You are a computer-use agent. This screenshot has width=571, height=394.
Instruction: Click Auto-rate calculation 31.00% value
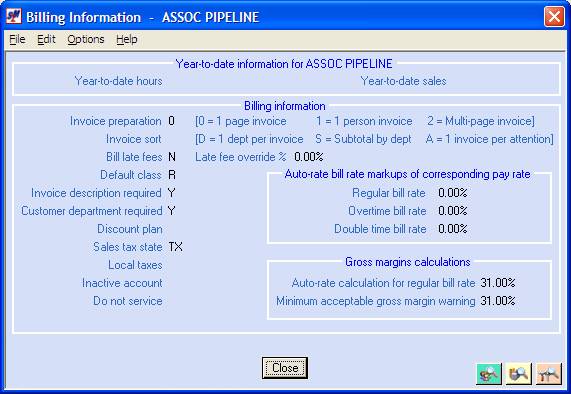tap(498, 283)
